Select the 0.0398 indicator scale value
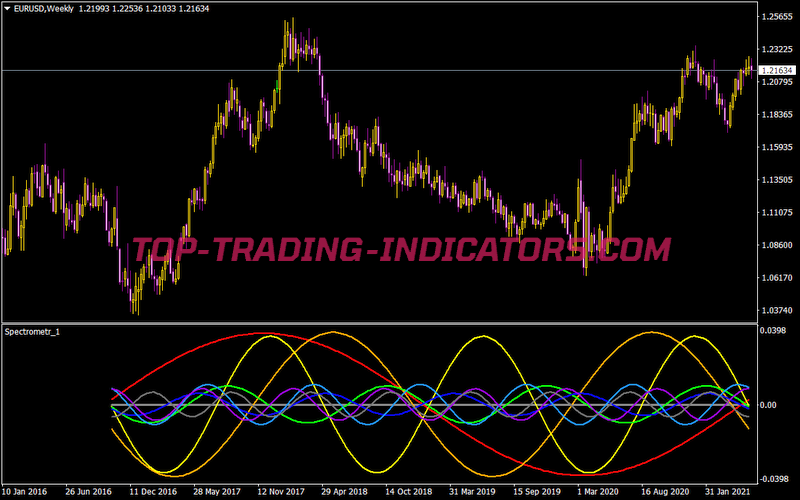Screen dimensions: 800x500 click(773, 330)
